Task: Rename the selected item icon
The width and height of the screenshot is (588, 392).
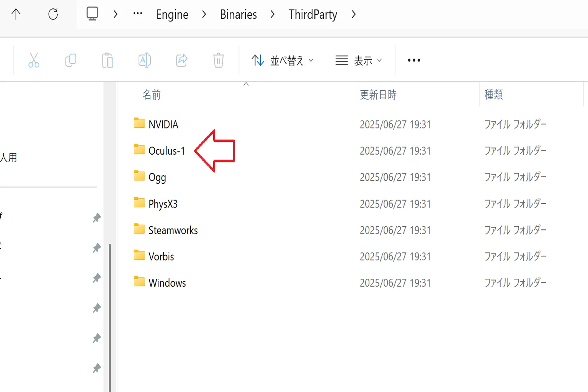Action: pyautogui.click(x=144, y=60)
